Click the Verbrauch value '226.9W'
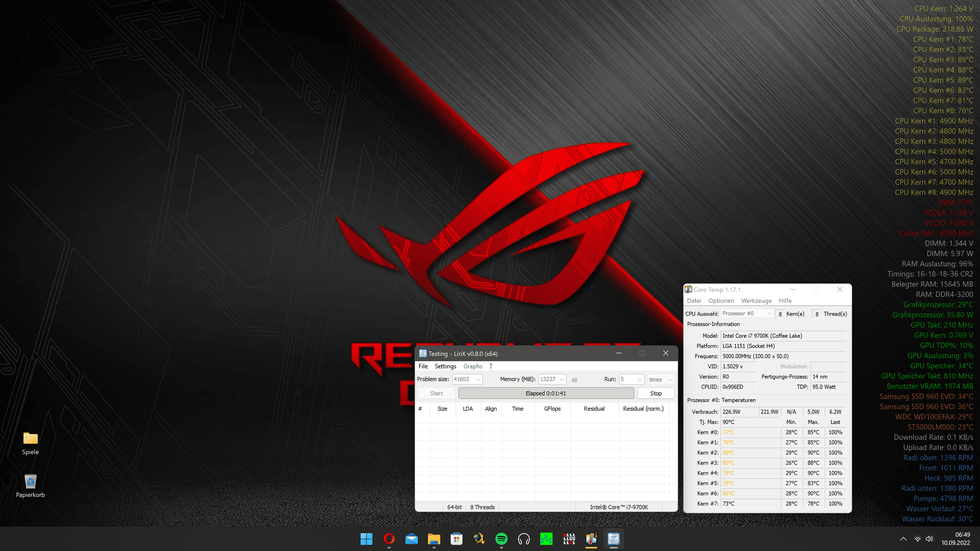This screenshot has height=551, width=980. pyautogui.click(x=739, y=412)
